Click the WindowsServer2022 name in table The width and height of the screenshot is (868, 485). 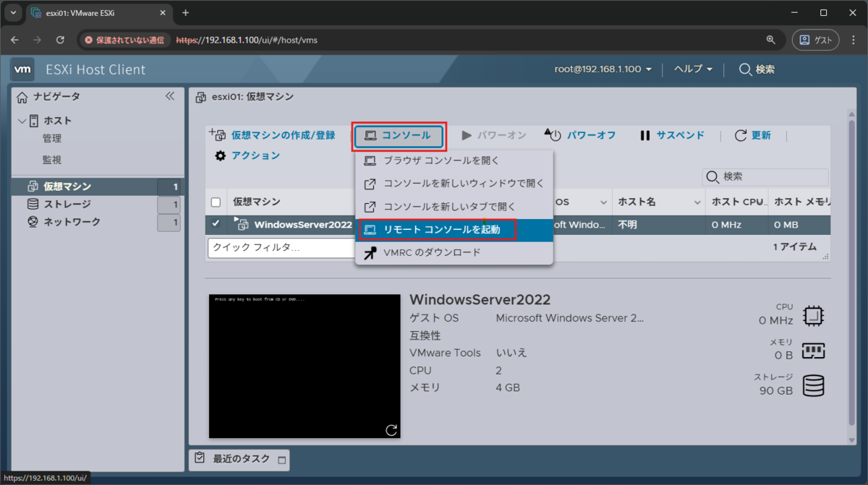click(x=303, y=224)
